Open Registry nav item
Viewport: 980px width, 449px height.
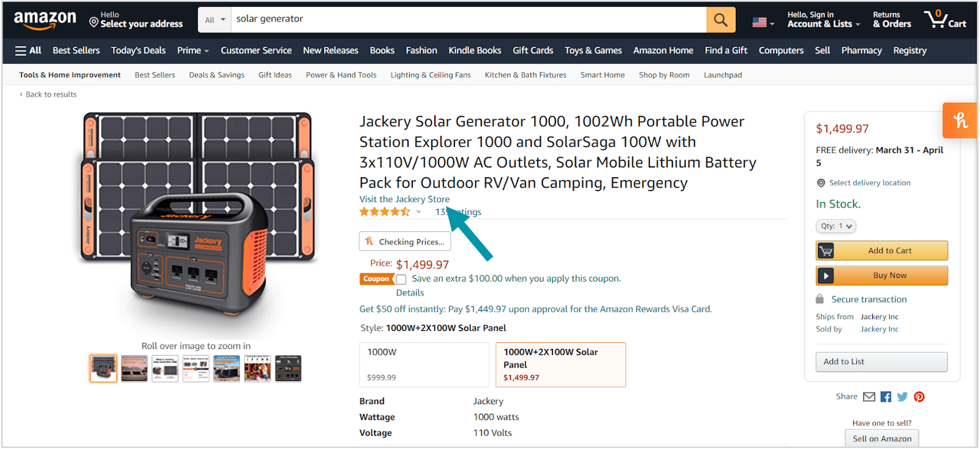click(x=910, y=50)
